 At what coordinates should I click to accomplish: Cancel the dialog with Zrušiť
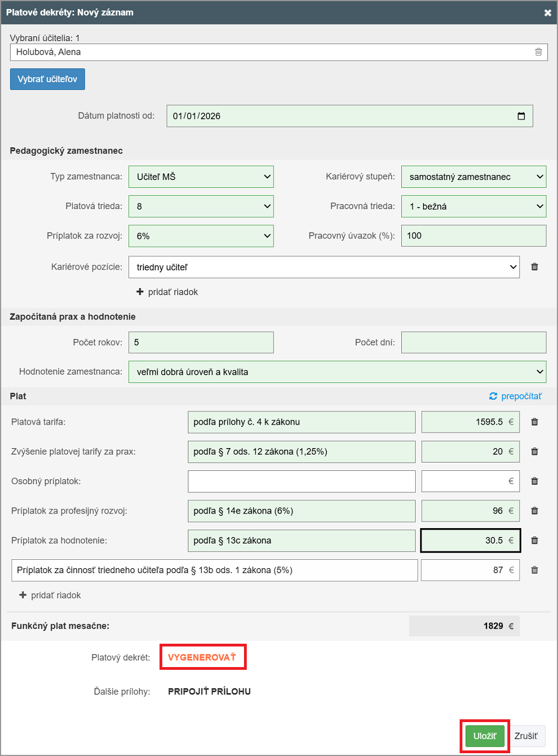click(x=526, y=736)
